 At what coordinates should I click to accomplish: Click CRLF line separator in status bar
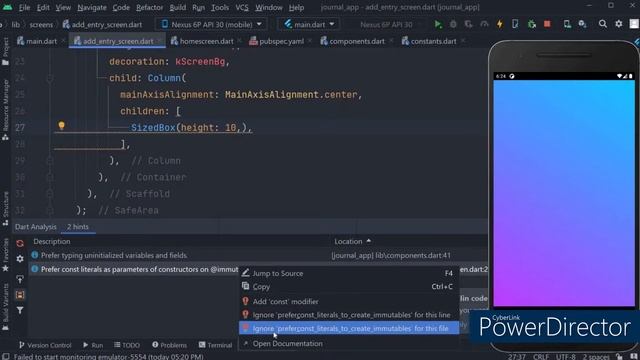(x=541, y=357)
